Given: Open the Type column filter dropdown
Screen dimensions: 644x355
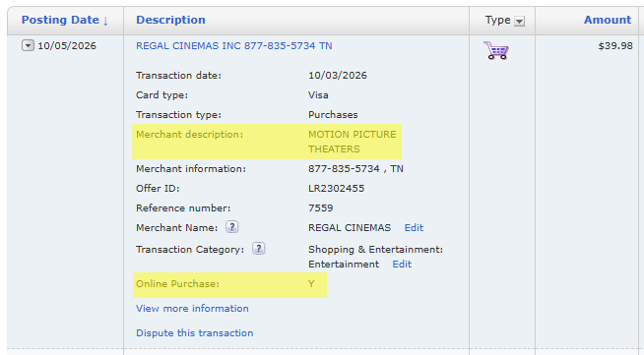Looking at the screenshot, I should pos(520,21).
